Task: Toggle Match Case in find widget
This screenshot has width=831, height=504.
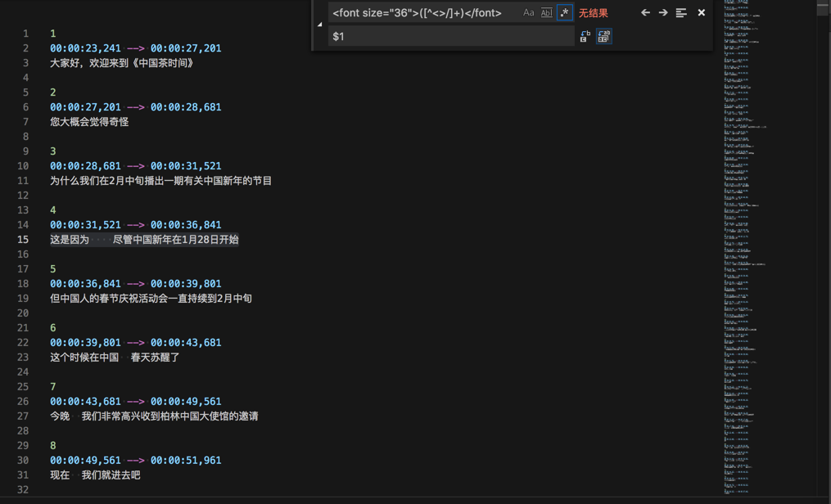Action: tap(528, 13)
